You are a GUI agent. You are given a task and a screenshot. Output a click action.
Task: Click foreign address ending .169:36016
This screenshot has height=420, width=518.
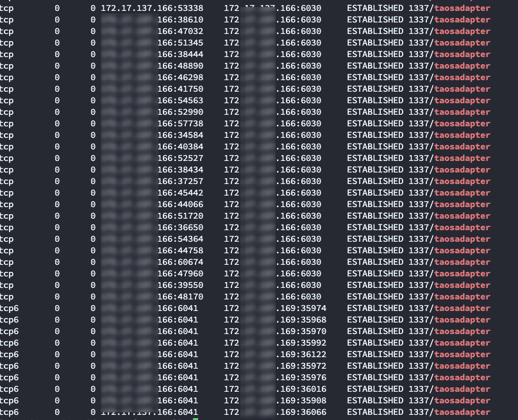pyautogui.click(x=301, y=389)
